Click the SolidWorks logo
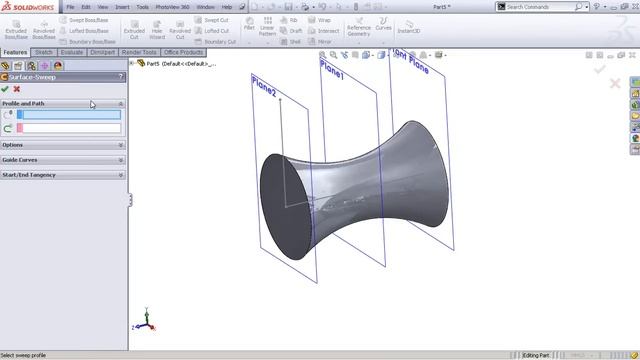640x360 pixels. (x=28, y=7)
